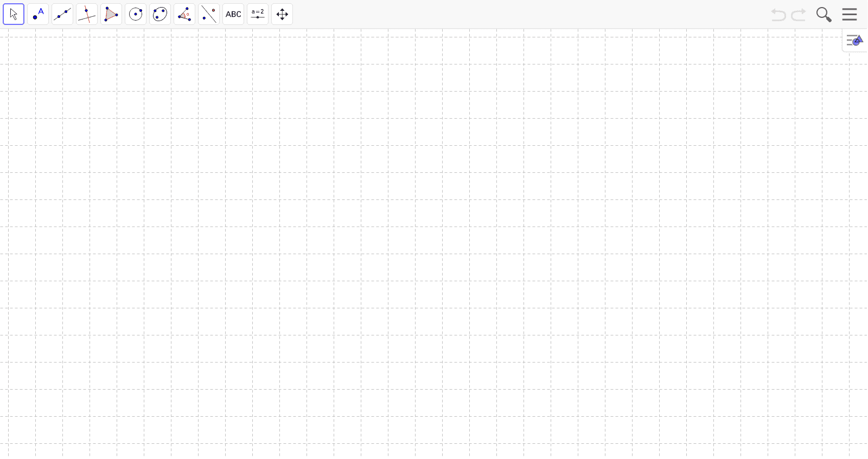
Task: Choose the a=2 Slider tool
Action: [258, 14]
